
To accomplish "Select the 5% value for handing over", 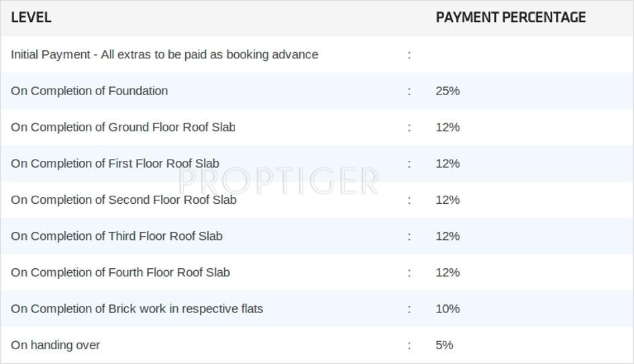I will click(444, 345).
